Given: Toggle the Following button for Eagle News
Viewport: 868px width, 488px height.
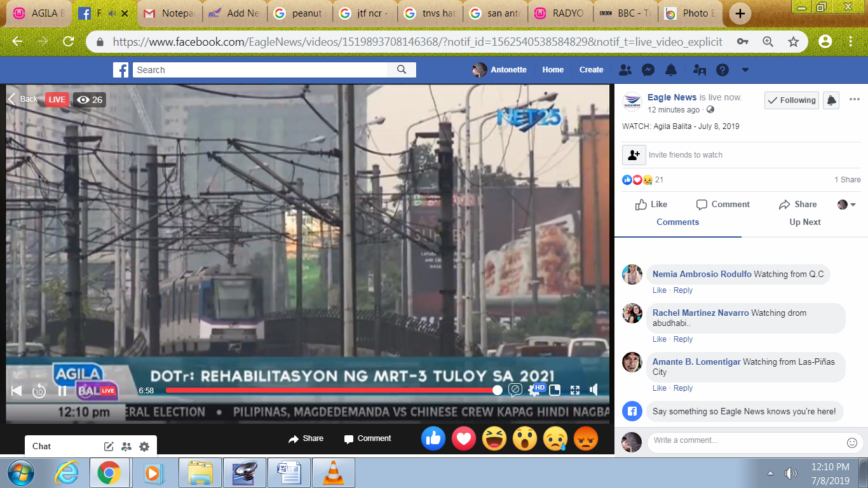Looking at the screenshot, I should 791,100.
